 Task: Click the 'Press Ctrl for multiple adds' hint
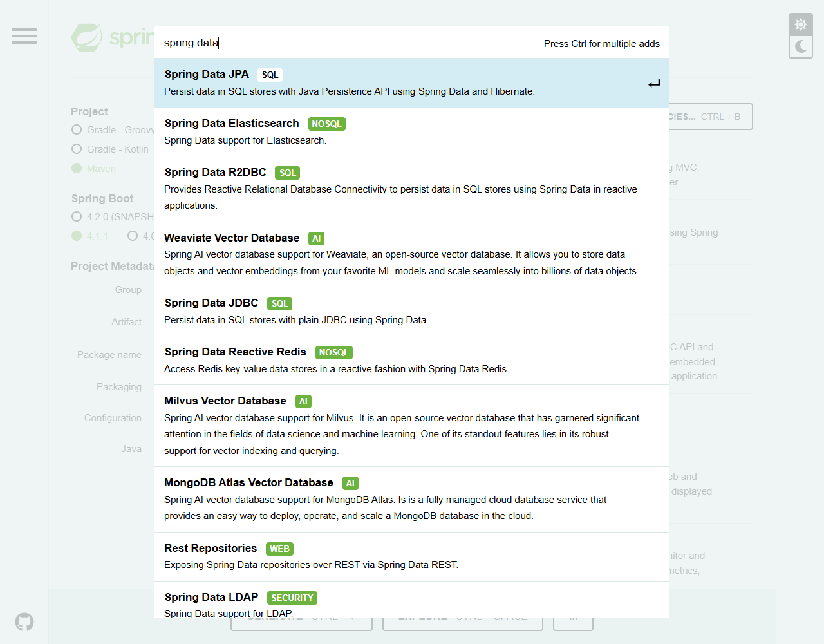pyautogui.click(x=602, y=44)
